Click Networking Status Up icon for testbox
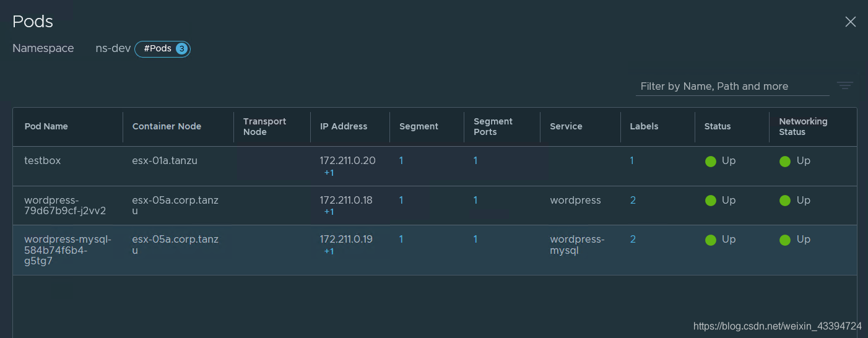The width and height of the screenshot is (868, 338). [x=785, y=161]
